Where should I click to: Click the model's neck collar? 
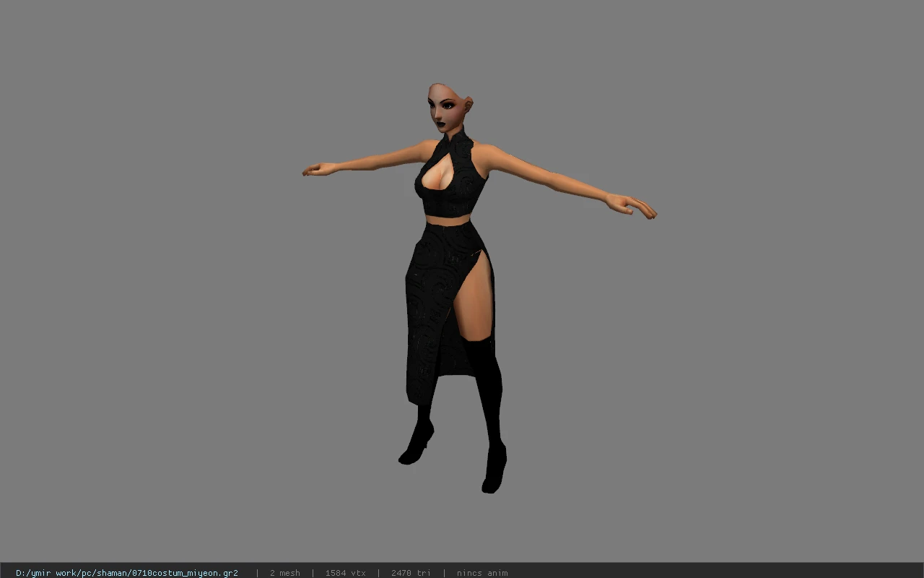pos(458,136)
